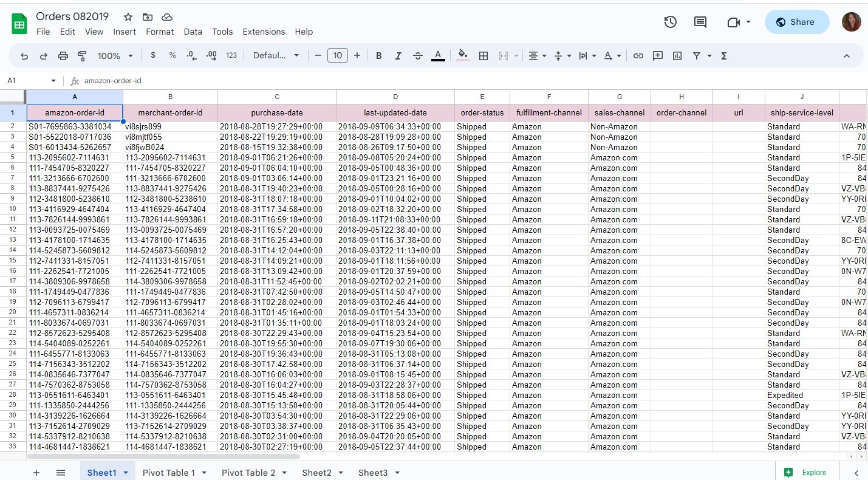Open the Explore panel
868x480 pixels.
click(x=805, y=473)
